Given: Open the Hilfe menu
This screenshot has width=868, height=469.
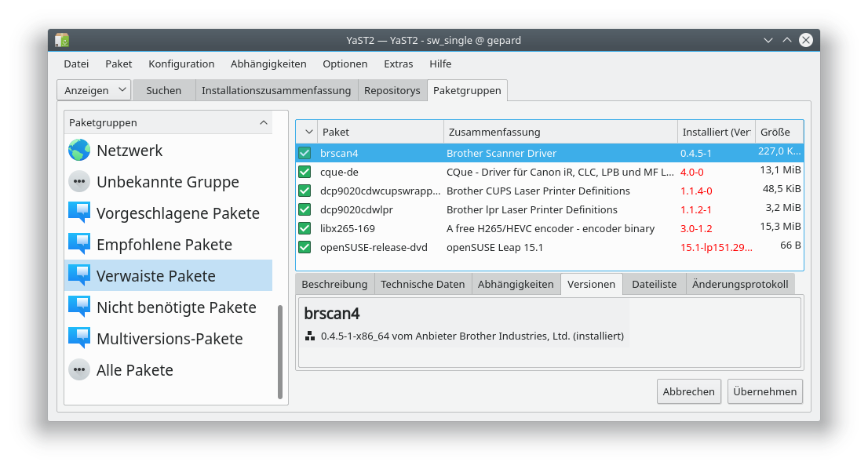Looking at the screenshot, I should pyautogui.click(x=440, y=64).
